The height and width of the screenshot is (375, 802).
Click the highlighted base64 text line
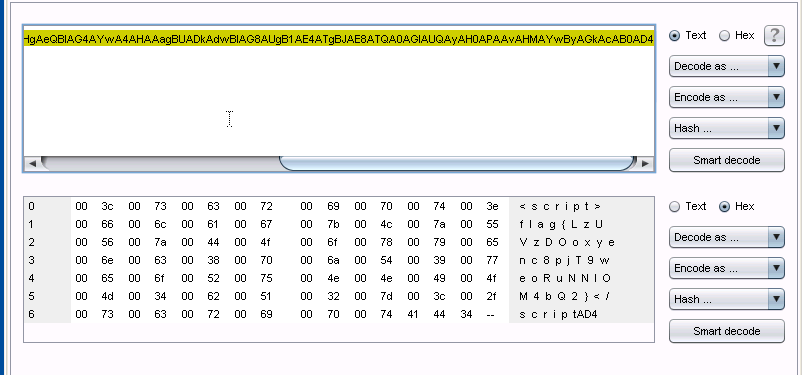click(339, 38)
